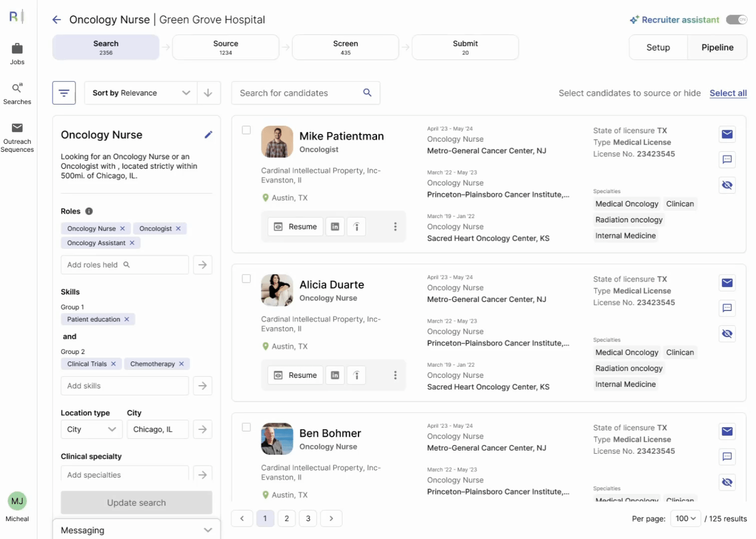The height and width of the screenshot is (539, 756).
Task: Open the filter panel icon
Action: pyautogui.click(x=64, y=93)
